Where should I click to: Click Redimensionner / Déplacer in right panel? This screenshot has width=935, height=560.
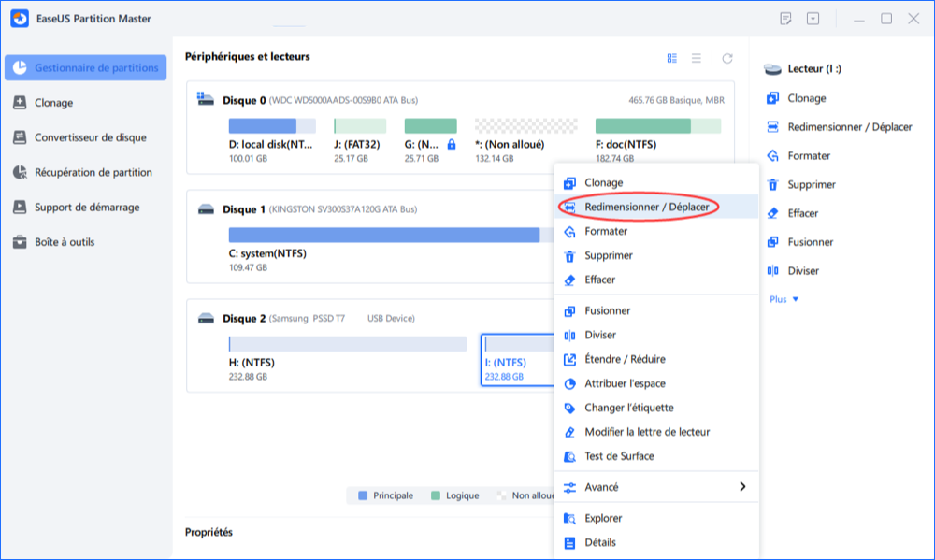pyautogui.click(x=840, y=127)
